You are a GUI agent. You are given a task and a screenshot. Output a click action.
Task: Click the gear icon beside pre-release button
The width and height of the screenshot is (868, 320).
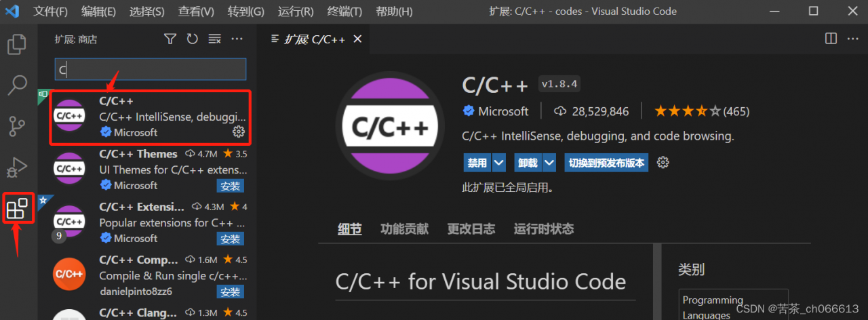(663, 163)
